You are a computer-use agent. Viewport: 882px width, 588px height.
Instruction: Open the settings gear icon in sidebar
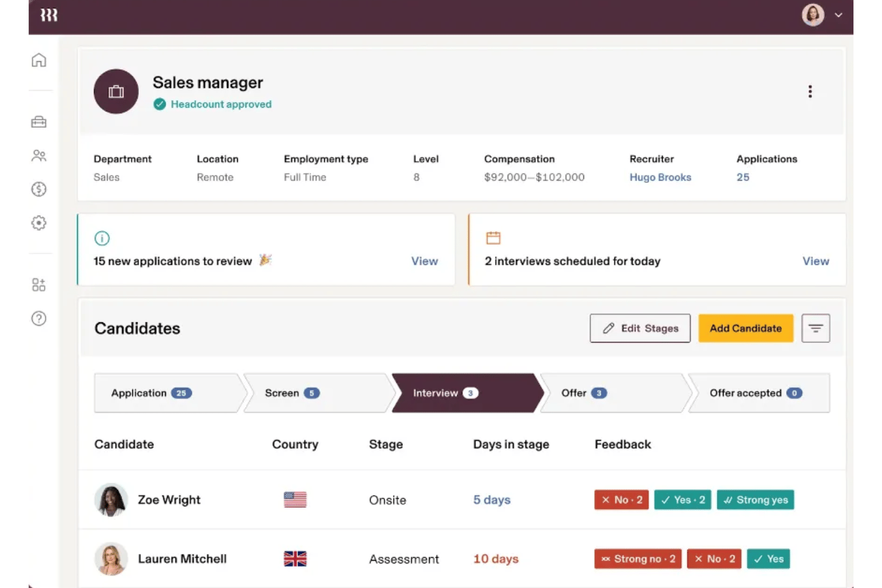click(39, 223)
